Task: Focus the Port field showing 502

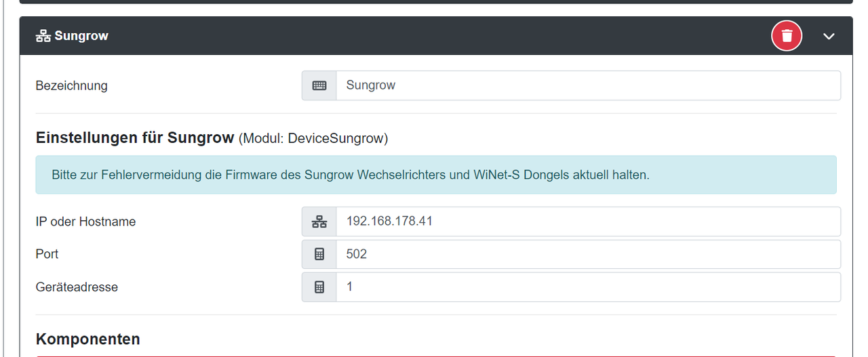Action: pyautogui.click(x=588, y=254)
